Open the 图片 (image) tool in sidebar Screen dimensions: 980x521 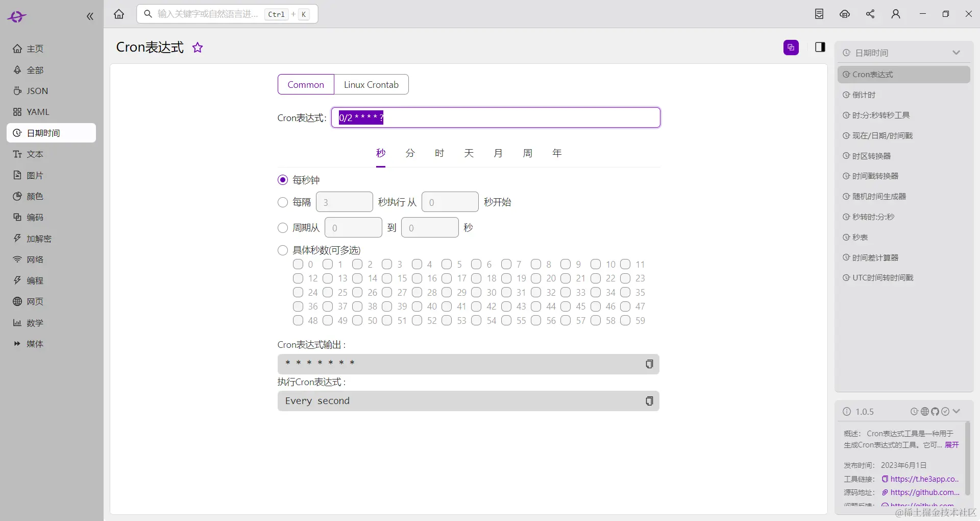tap(35, 175)
